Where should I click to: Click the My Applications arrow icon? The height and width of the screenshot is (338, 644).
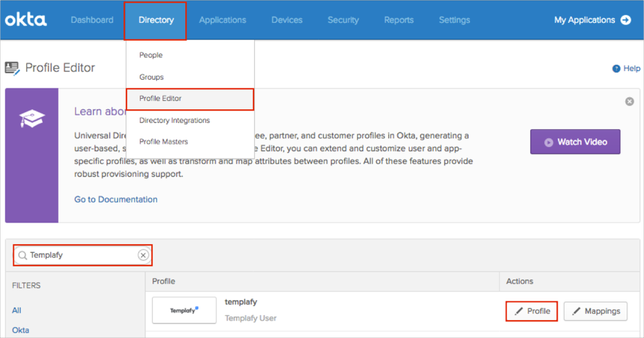coord(626,20)
